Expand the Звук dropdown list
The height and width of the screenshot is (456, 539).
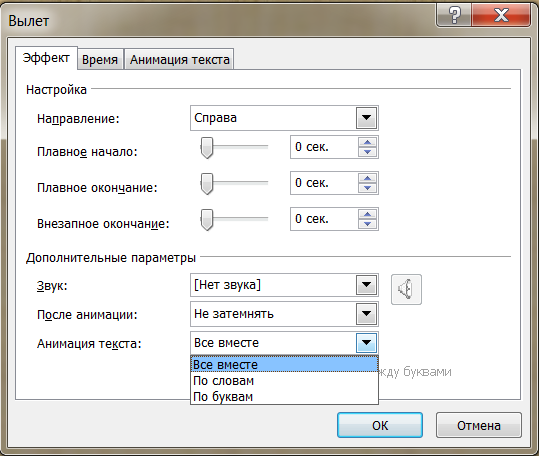point(366,285)
